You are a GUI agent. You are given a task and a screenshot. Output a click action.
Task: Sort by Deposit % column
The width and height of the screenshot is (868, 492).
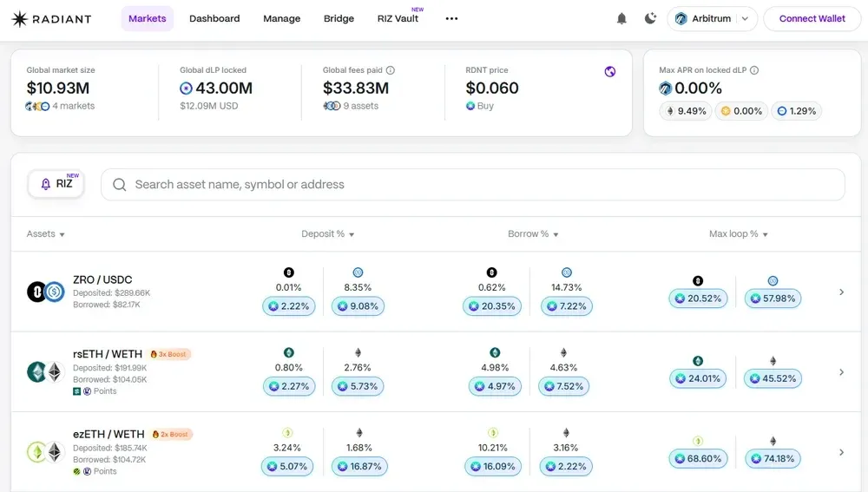tap(328, 234)
